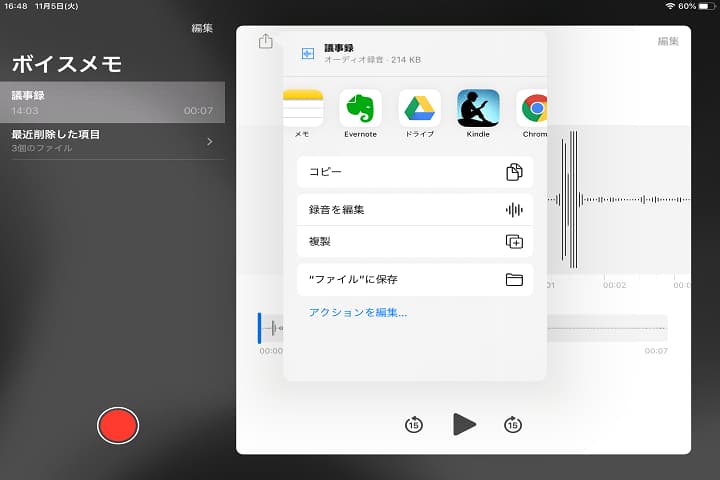
Task: Open 最近削除した項目 folder
Action: pyautogui.click(x=112, y=141)
